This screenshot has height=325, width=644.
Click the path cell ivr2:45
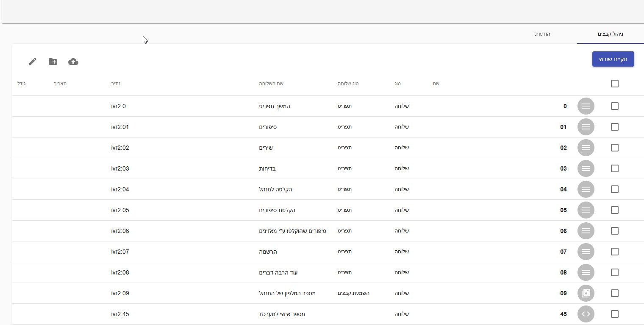pyautogui.click(x=120, y=314)
